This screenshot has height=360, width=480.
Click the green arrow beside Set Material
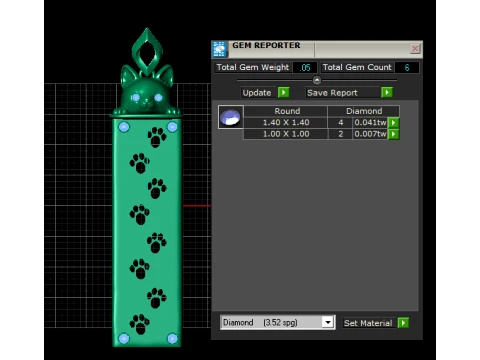point(403,323)
